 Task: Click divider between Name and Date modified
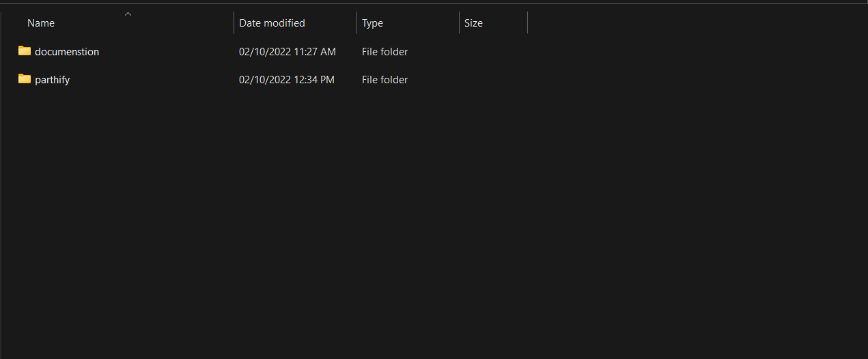click(234, 23)
